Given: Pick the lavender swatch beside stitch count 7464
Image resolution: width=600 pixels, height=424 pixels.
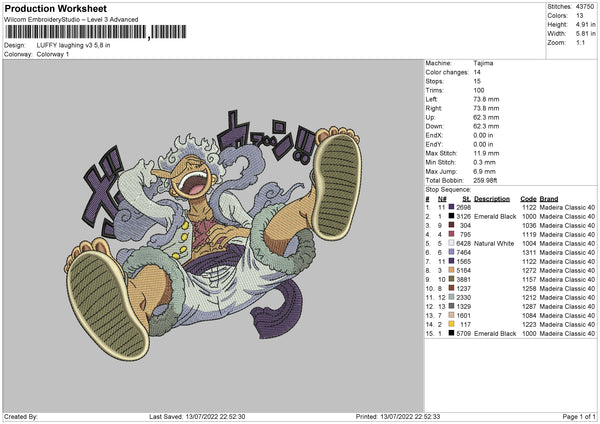Looking at the screenshot, I should pyautogui.click(x=451, y=252).
